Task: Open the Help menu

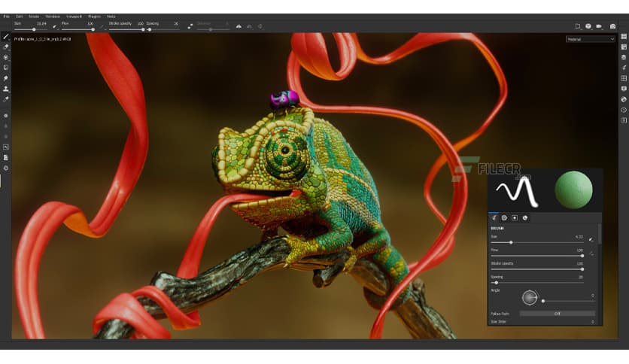Action: pos(111,17)
